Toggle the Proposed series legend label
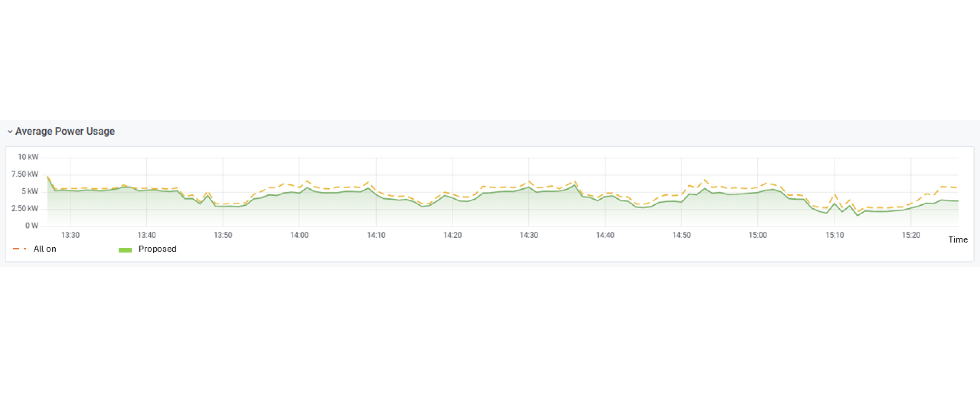The width and height of the screenshot is (980, 404). point(157,249)
